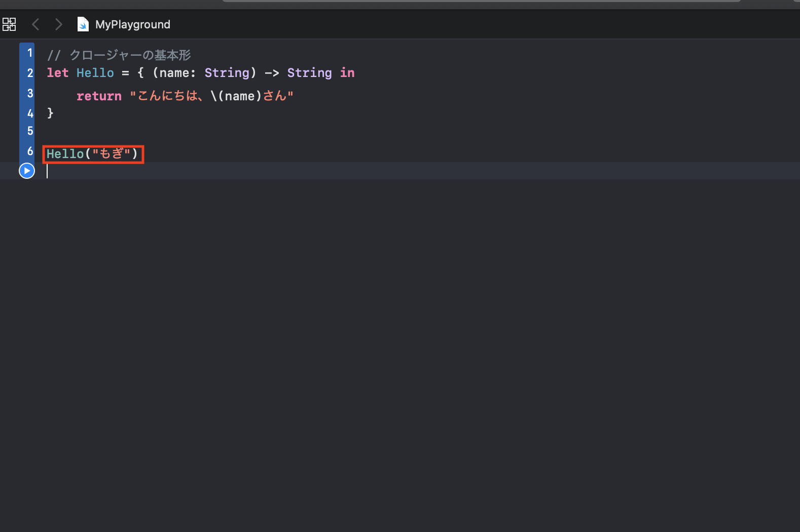This screenshot has width=800, height=532.
Task: Click line number 2 in the gutter
Action: (x=30, y=73)
